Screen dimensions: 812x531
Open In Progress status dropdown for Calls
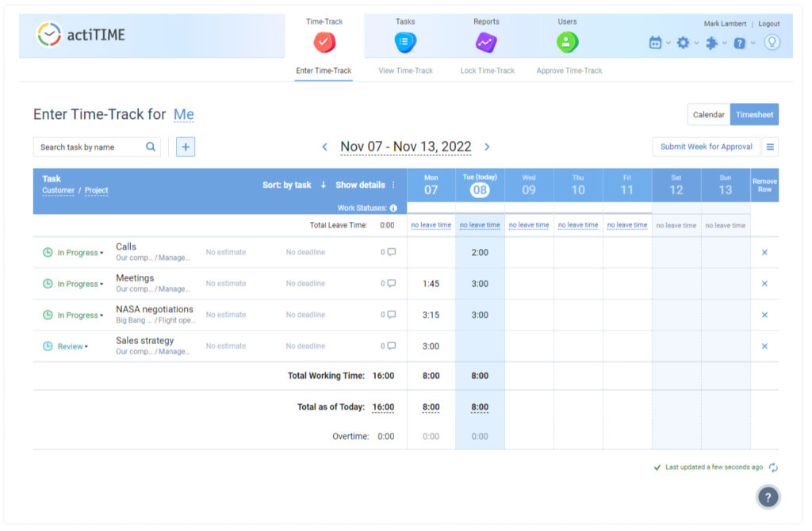(75, 252)
